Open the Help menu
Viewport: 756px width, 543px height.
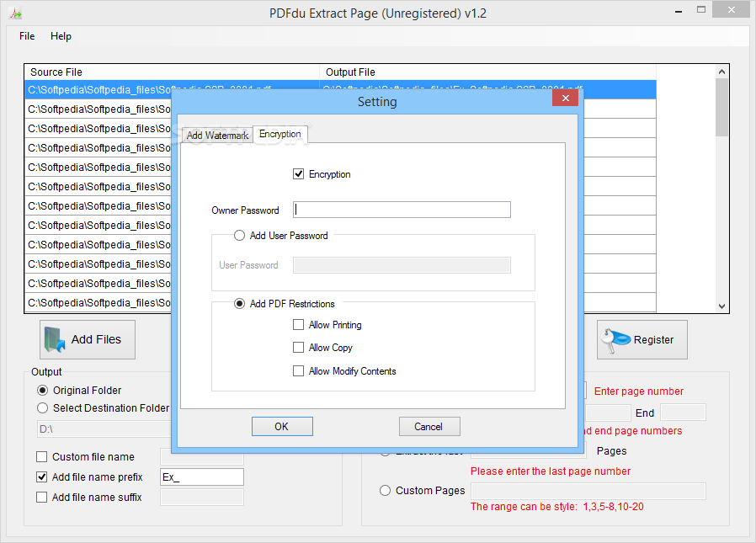pos(61,36)
